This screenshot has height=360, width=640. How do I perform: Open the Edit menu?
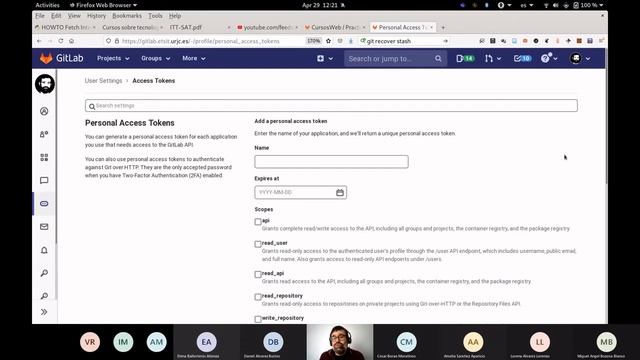pos(56,16)
